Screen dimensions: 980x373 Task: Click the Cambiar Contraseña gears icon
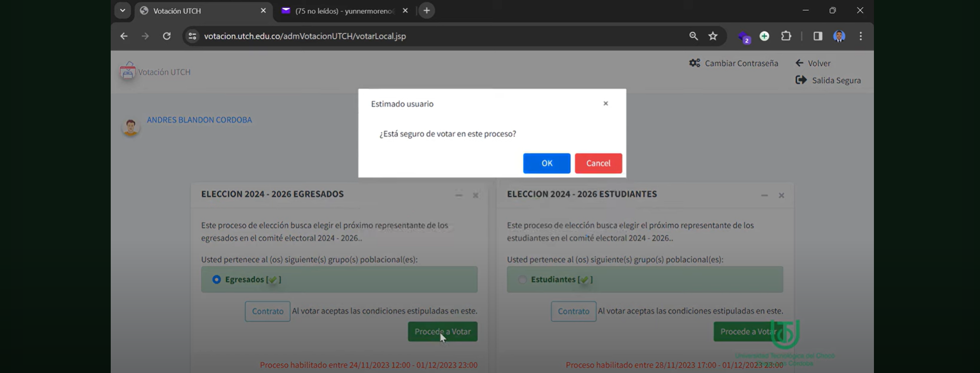pos(694,63)
